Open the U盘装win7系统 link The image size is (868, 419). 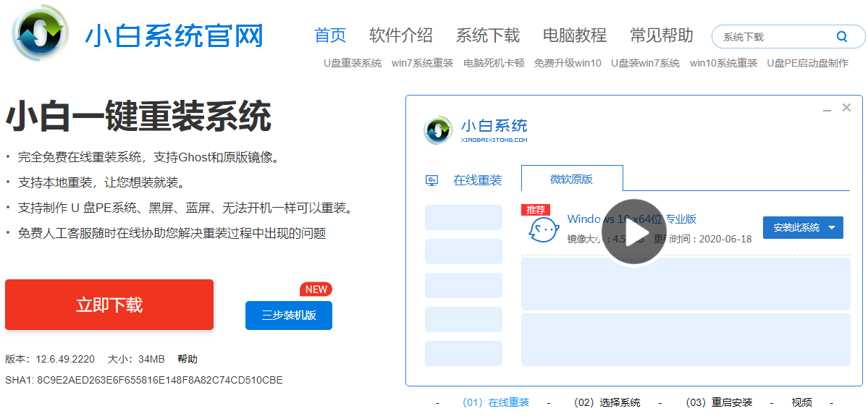646,63
